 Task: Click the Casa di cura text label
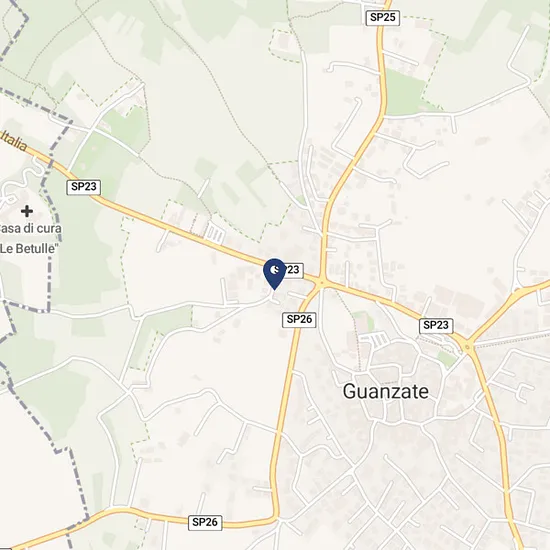[31, 228]
